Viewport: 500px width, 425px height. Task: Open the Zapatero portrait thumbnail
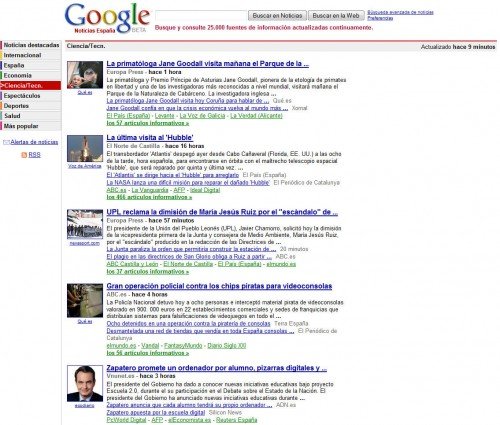(85, 383)
